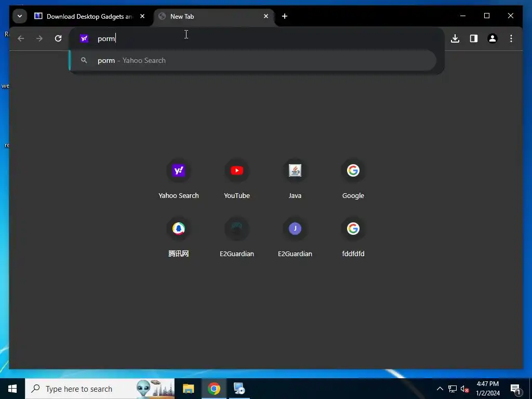
Task: Click the muted volume tray icon
Action: [x=464, y=389]
